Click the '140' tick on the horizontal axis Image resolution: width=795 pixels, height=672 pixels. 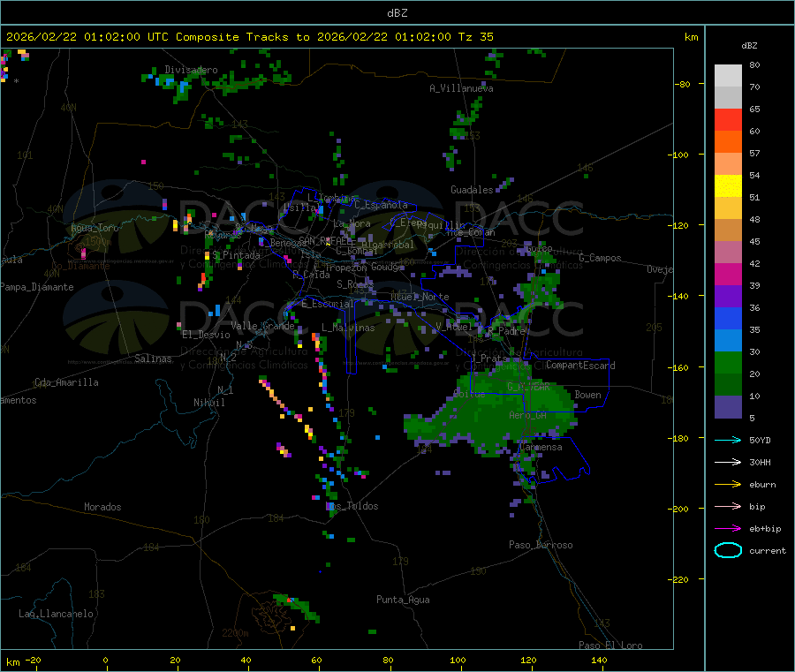pos(599,660)
